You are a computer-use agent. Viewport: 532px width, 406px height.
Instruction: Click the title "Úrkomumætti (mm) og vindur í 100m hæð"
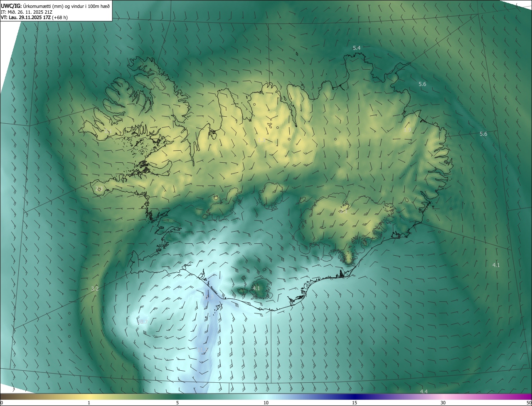pos(66,6)
